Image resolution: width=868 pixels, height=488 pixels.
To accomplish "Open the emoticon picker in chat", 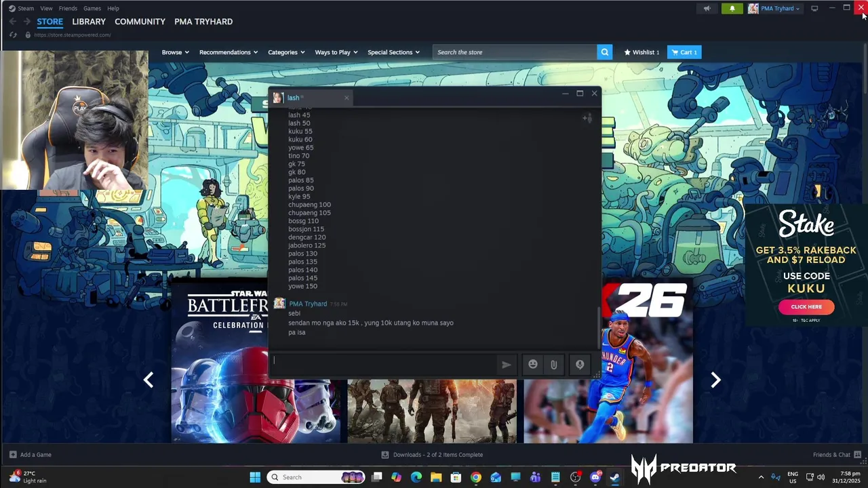I will [533, 365].
